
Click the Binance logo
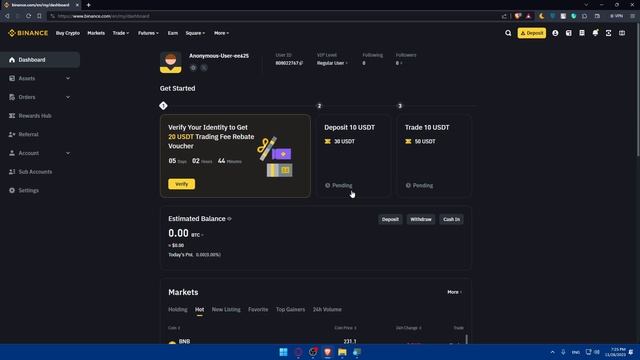coord(28,33)
